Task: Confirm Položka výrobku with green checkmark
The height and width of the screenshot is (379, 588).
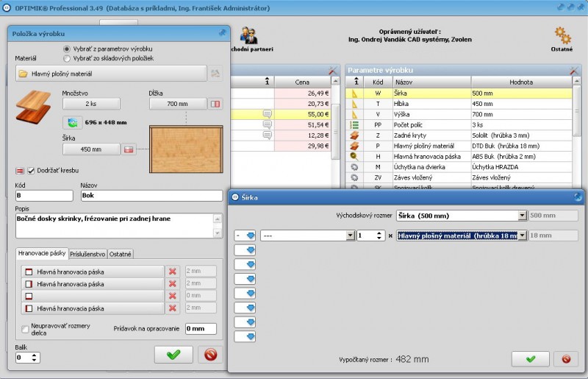Action: coord(173,354)
